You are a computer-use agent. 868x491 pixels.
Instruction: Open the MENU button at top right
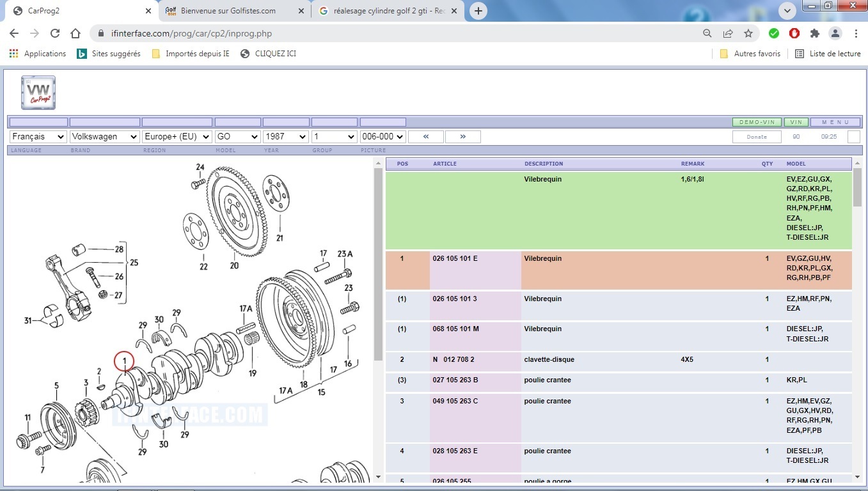point(835,122)
